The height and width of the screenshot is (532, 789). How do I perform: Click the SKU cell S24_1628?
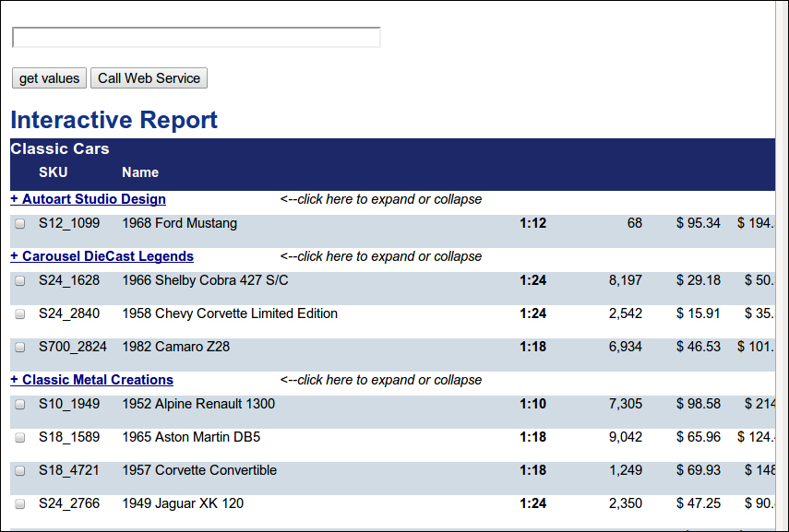click(69, 280)
